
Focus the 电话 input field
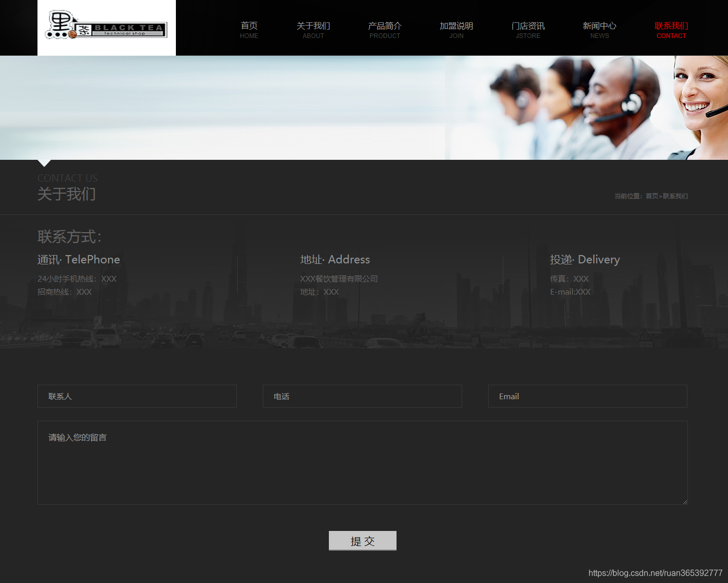tap(362, 396)
